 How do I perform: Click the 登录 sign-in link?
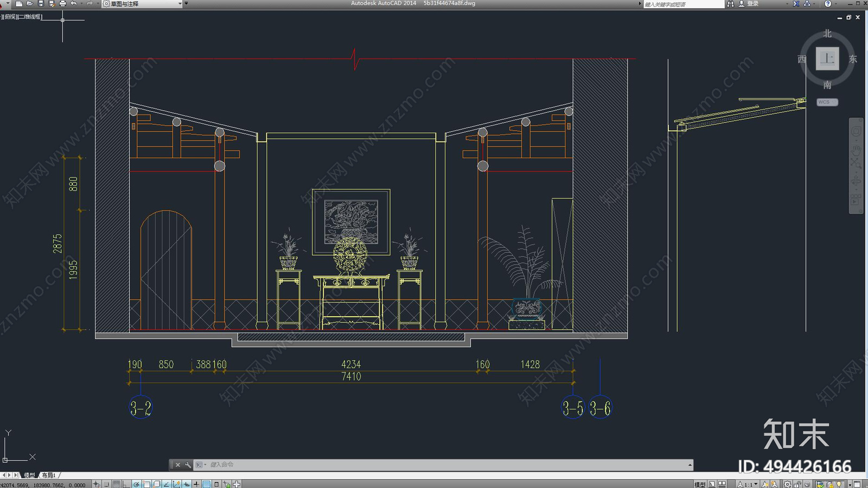click(x=753, y=4)
